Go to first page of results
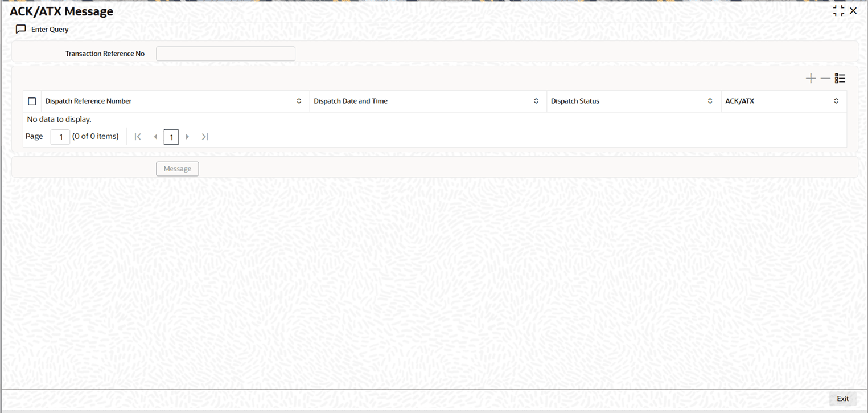The image size is (868, 413). pos(138,137)
